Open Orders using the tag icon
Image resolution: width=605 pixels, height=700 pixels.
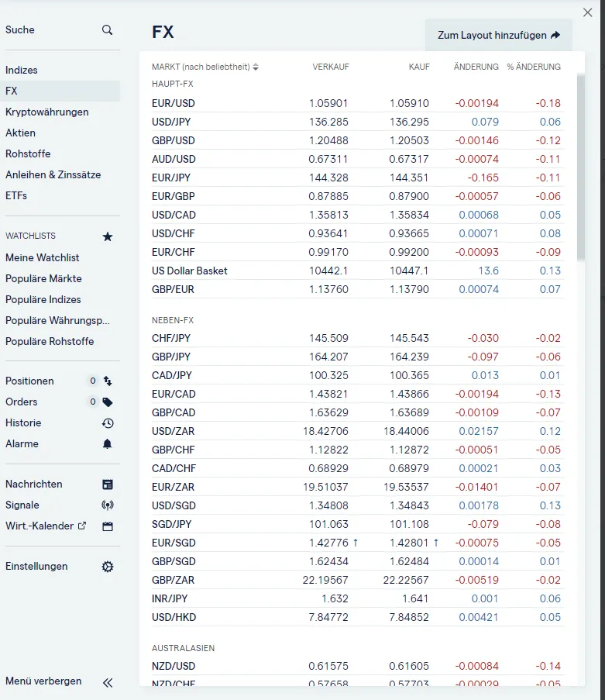pos(108,402)
